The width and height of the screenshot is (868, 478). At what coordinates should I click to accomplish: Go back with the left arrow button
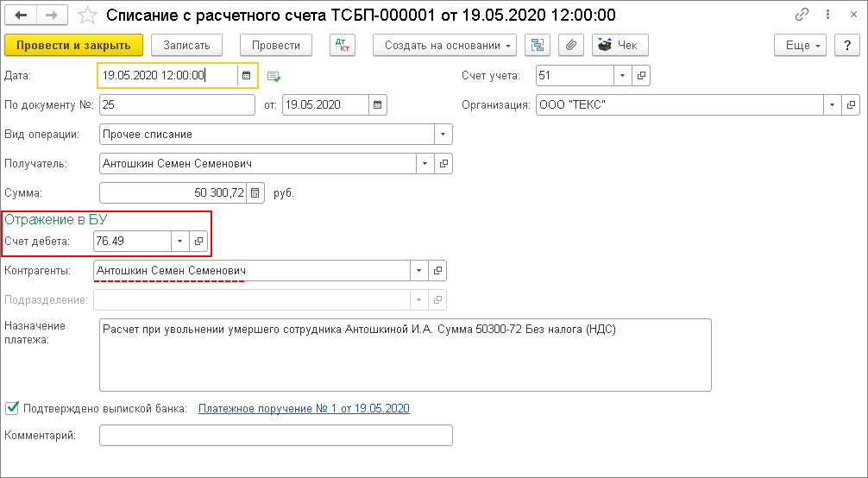click(21, 16)
